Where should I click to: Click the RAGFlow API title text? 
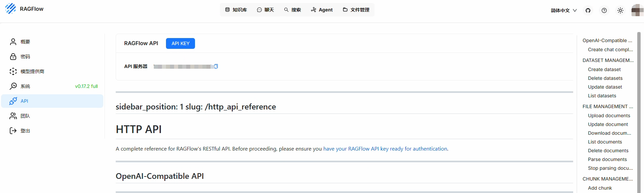(141, 43)
